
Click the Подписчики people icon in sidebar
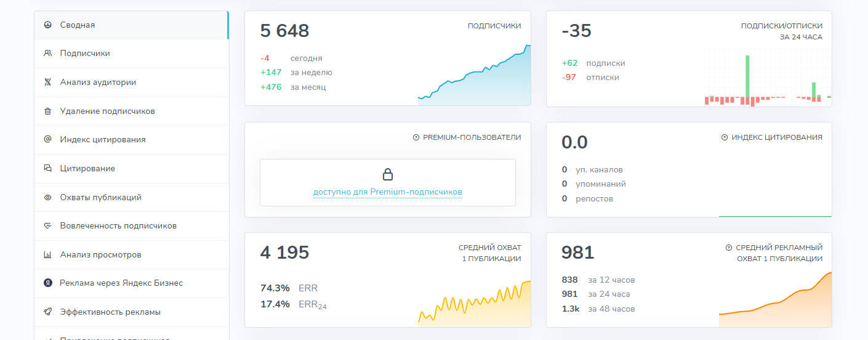pos(47,53)
